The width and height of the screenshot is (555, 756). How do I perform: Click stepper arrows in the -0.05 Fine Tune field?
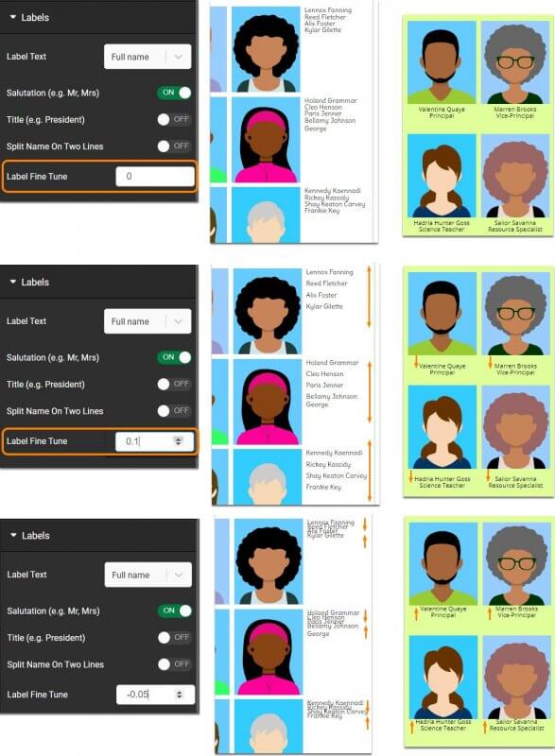click(x=180, y=695)
